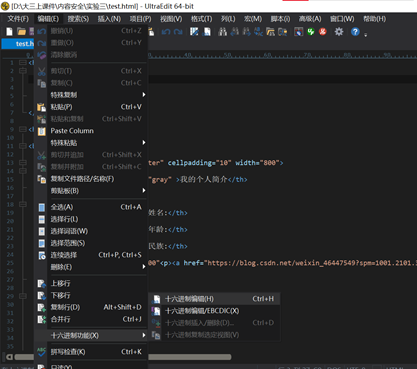Screen dimensions: 417x369
Task: Click the Select All icon in menu
Action: tap(42, 207)
